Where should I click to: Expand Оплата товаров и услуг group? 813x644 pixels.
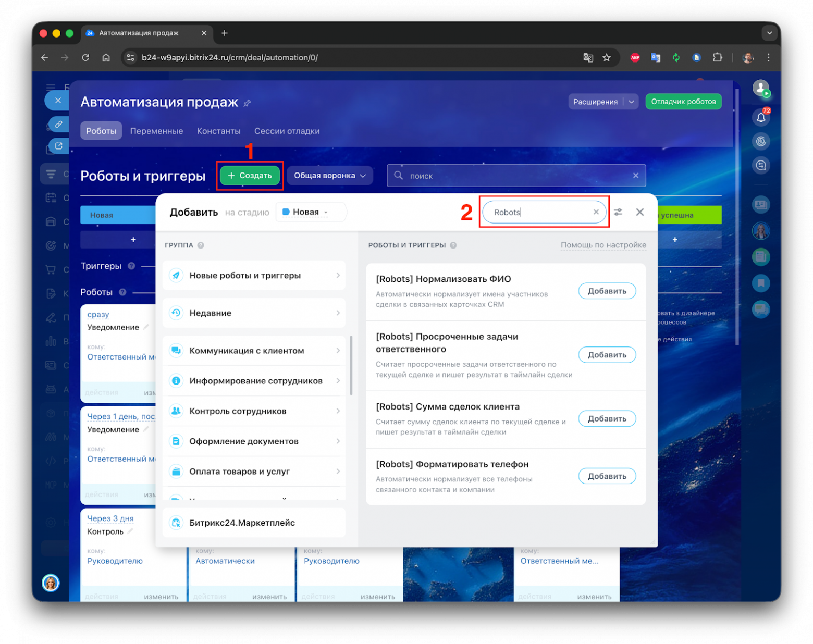click(x=254, y=472)
